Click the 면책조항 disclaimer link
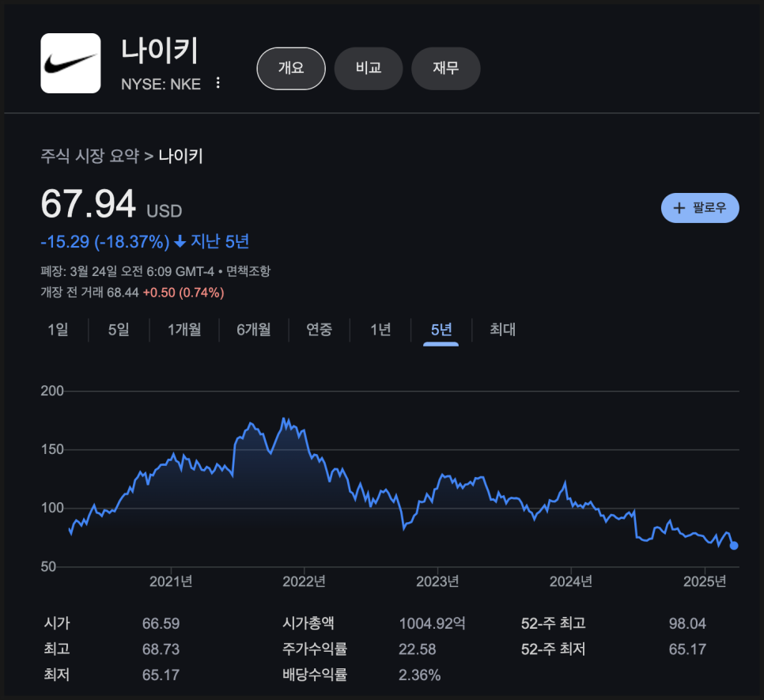764x700 pixels. [x=248, y=271]
